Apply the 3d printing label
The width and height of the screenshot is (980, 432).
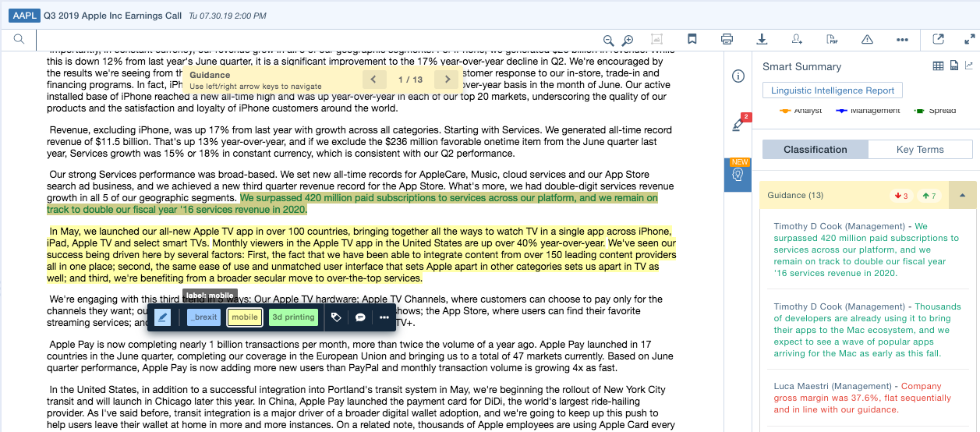pyautogui.click(x=293, y=317)
